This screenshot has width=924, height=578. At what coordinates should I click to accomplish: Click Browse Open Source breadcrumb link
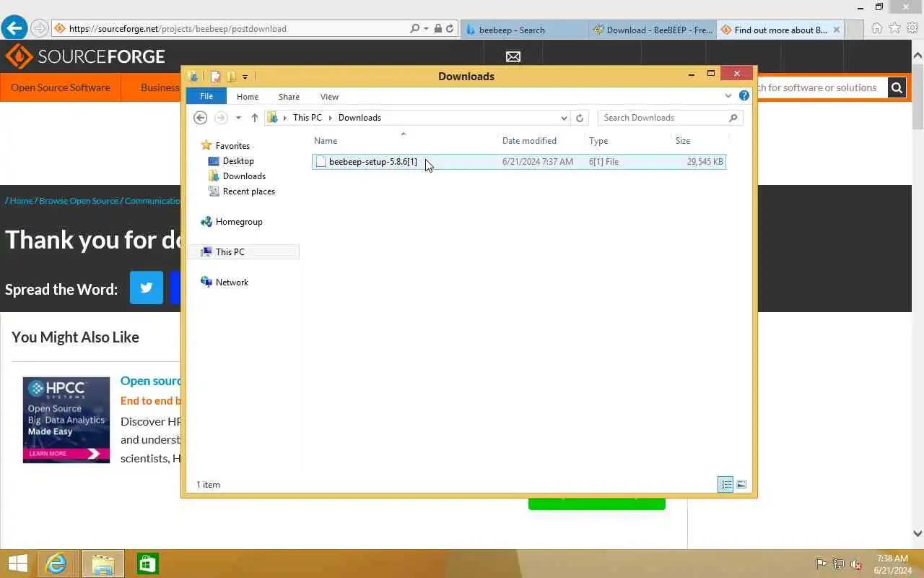pos(79,201)
